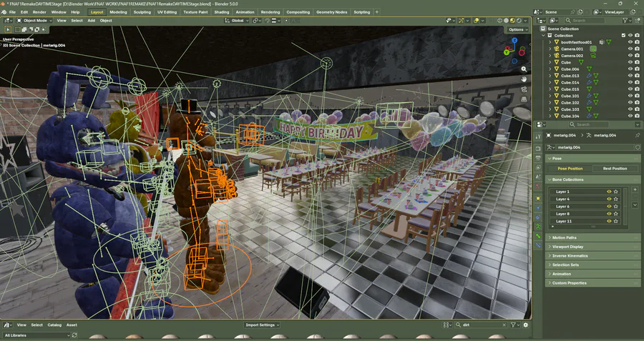644x341 pixels.
Task: Solo Layer 11 bone collection star
Action: tap(615, 221)
